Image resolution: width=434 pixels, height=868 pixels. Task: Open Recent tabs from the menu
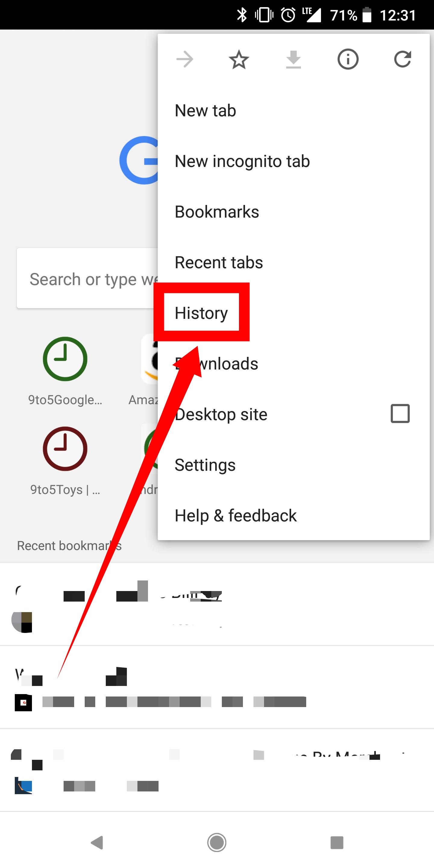point(219,262)
